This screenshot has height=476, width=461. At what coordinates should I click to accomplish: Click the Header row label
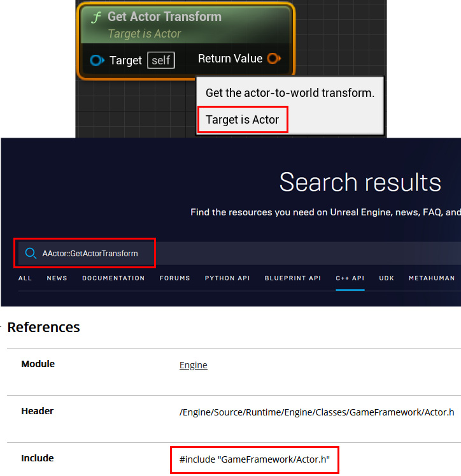pyautogui.click(x=38, y=411)
